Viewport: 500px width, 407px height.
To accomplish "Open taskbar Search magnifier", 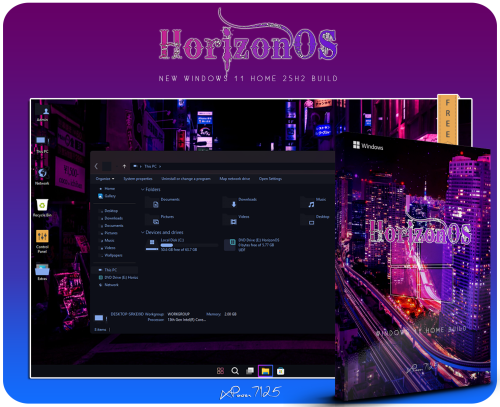I will [235, 371].
